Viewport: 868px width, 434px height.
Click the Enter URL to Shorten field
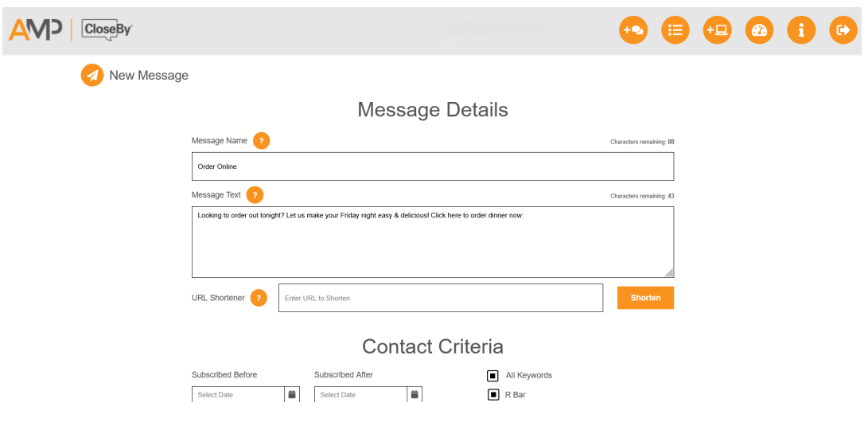click(440, 298)
